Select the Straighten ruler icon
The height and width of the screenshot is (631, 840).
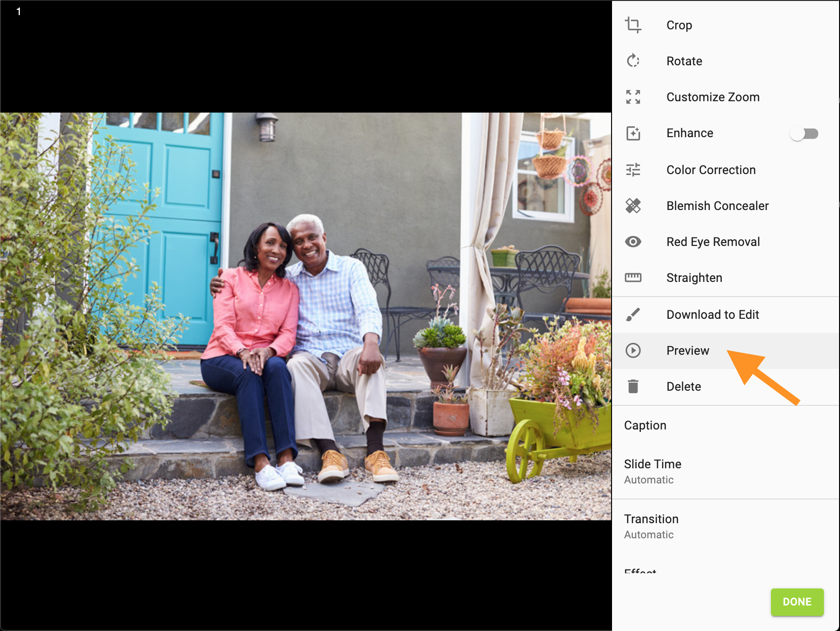(x=633, y=278)
